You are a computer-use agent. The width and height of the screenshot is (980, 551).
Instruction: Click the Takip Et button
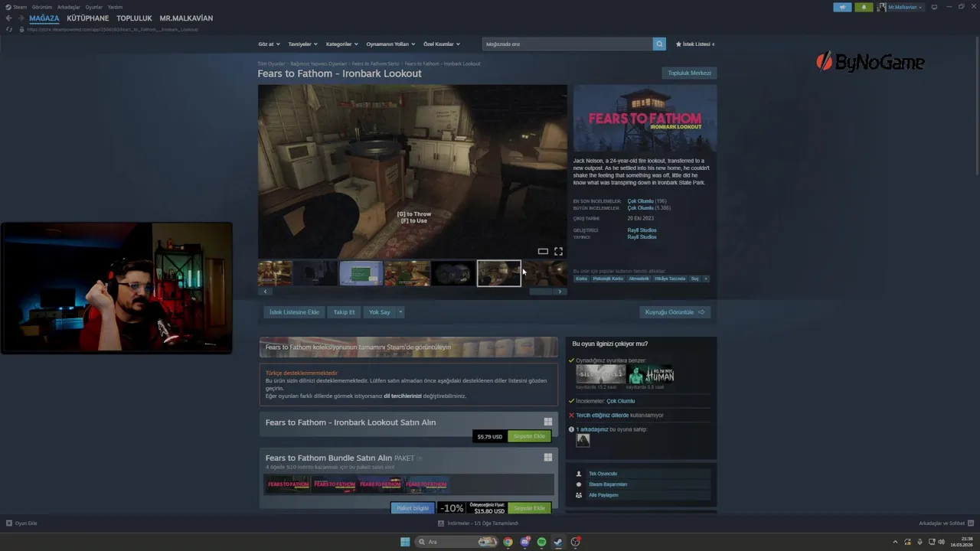[x=344, y=312]
